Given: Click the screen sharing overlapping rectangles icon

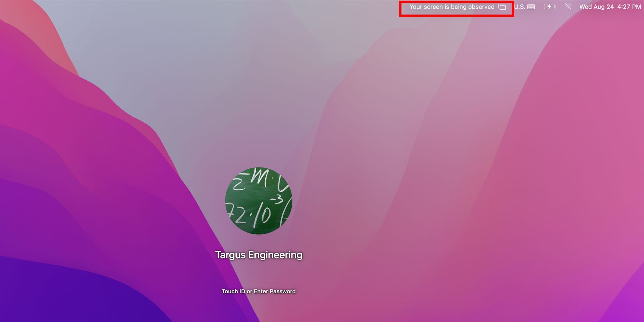Looking at the screenshot, I should tap(502, 7).
